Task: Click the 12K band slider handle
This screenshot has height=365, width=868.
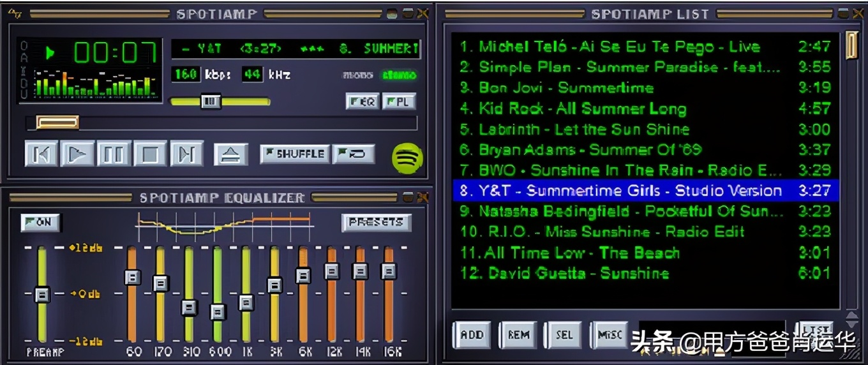Action: coord(332,271)
